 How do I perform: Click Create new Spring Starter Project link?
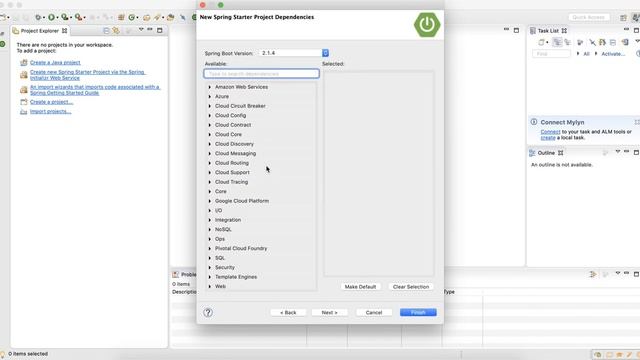[x=87, y=75]
